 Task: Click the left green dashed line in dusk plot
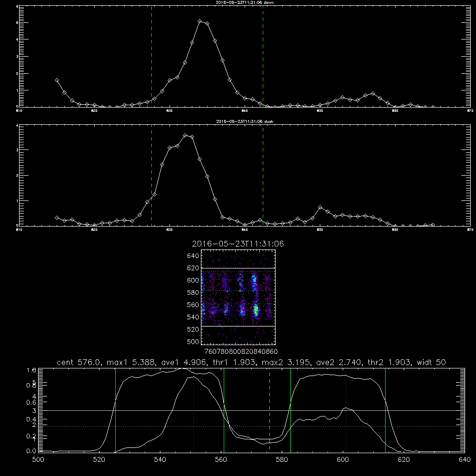pos(151,175)
